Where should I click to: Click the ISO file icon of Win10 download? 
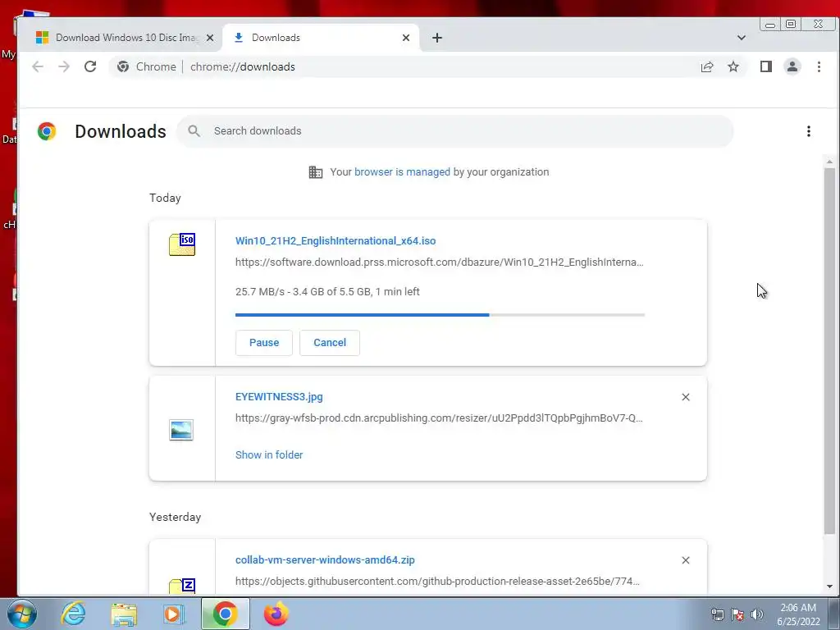tap(182, 244)
